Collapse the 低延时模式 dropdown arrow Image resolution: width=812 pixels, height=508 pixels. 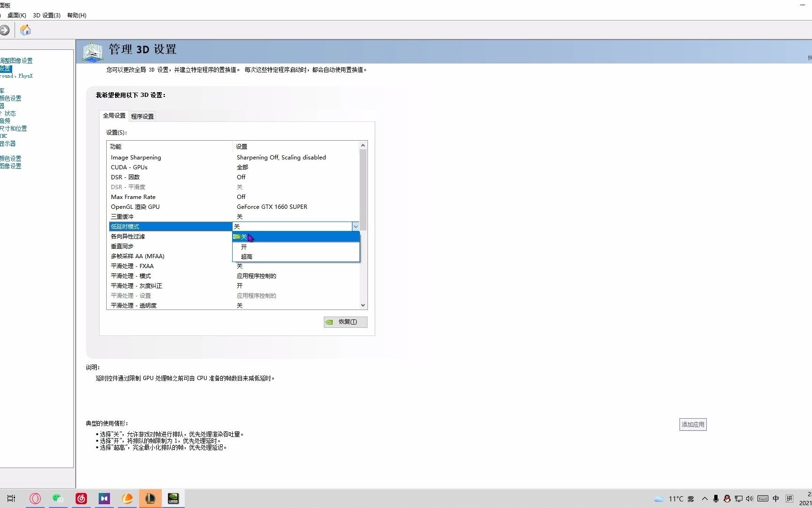tap(356, 226)
